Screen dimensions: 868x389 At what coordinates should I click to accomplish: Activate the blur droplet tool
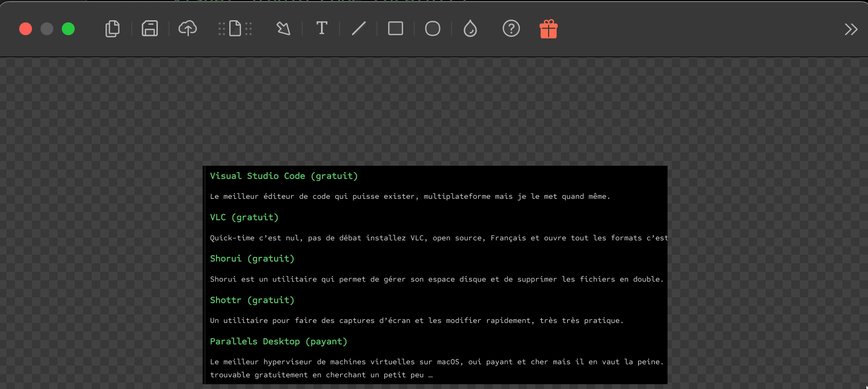pyautogui.click(x=470, y=29)
